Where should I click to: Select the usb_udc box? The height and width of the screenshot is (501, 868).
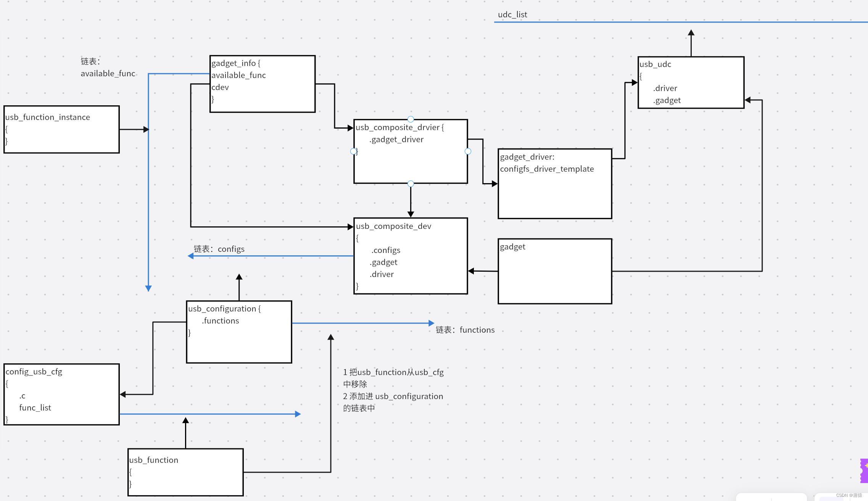coord(691,82)
